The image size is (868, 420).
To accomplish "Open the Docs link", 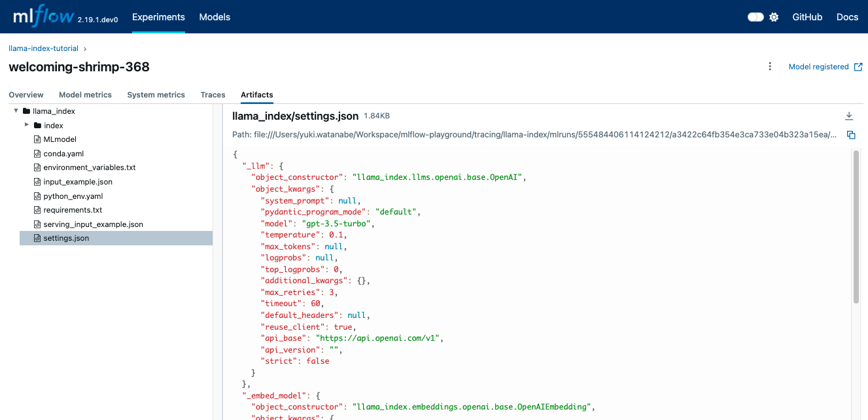I will click(x=847, y=17).
